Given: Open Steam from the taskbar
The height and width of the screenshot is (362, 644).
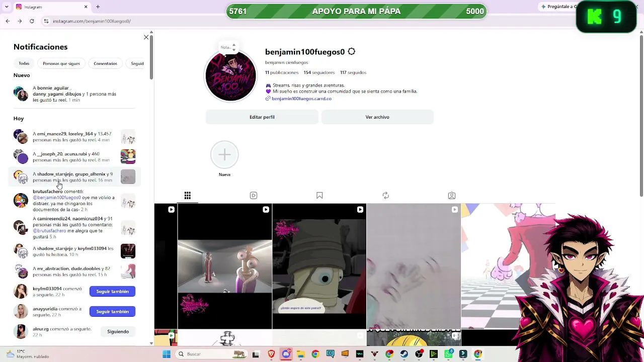Looking at the screenshot, I should (404, 354).
